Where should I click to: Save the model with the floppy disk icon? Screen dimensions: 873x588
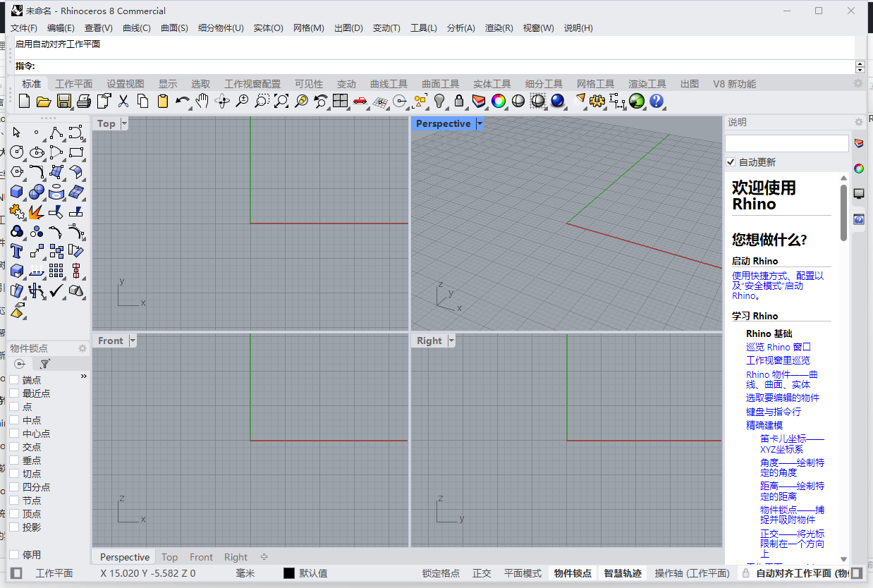(x=63, y=101)
